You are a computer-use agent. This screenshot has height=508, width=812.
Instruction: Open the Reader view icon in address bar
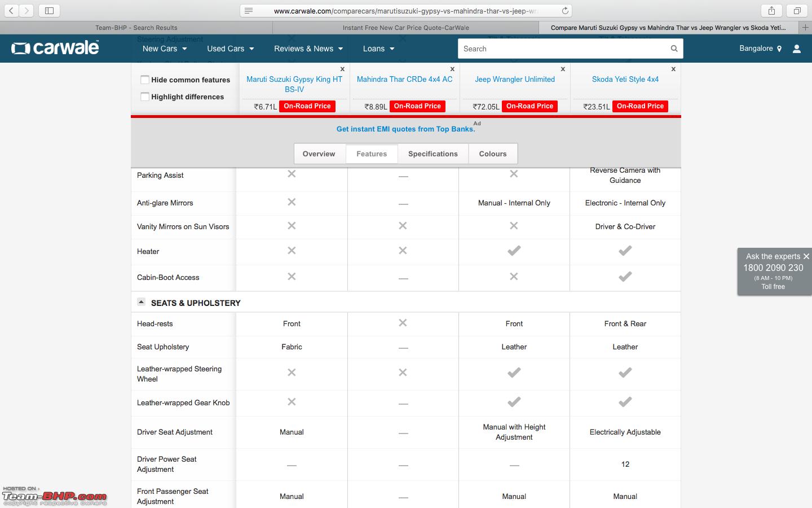click(x=249, y=11)
